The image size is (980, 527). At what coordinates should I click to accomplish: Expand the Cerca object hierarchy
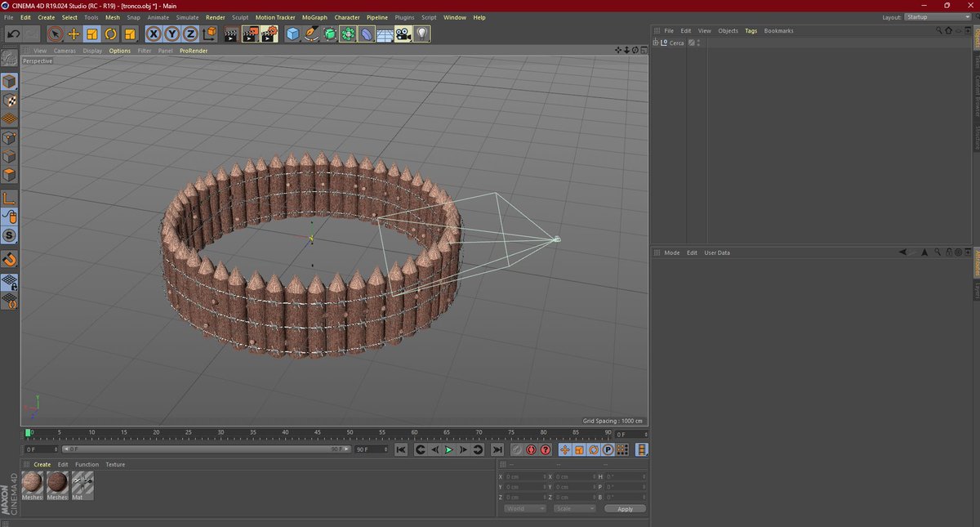point(655,42)
